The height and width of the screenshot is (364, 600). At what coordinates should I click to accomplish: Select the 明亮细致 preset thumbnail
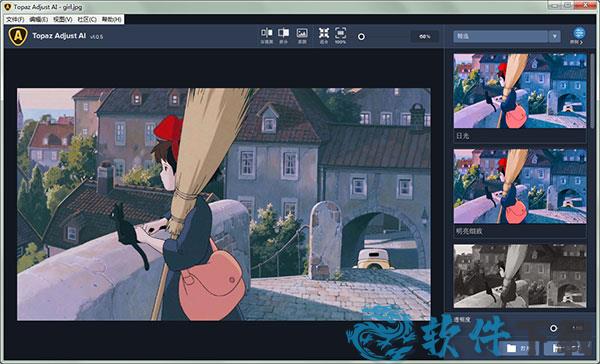(x=520, y=186)
